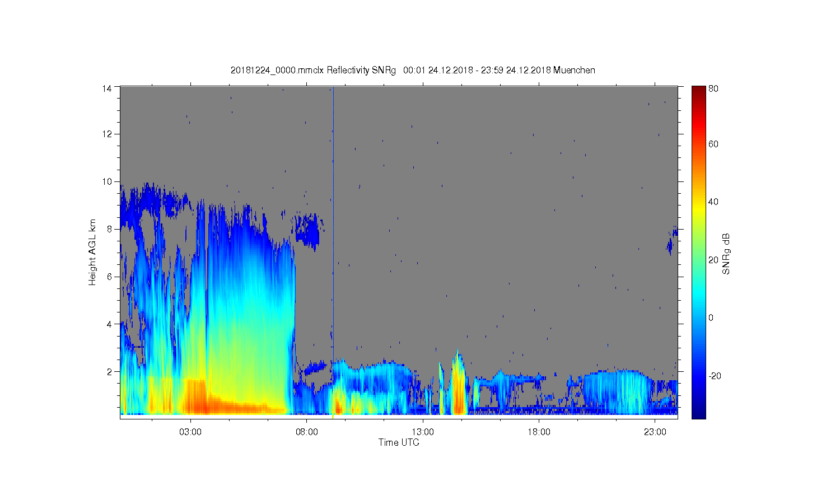The height and width of the screenshot is (504, 840).
Task: Click the height tick label '10'
Action: coord(106,181)
